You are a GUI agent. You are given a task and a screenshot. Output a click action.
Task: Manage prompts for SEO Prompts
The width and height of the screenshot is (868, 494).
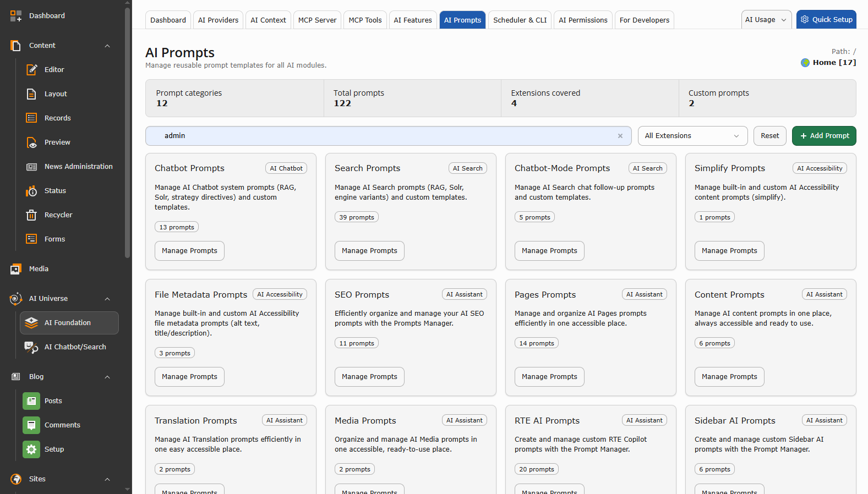click(x=369, y=377)
